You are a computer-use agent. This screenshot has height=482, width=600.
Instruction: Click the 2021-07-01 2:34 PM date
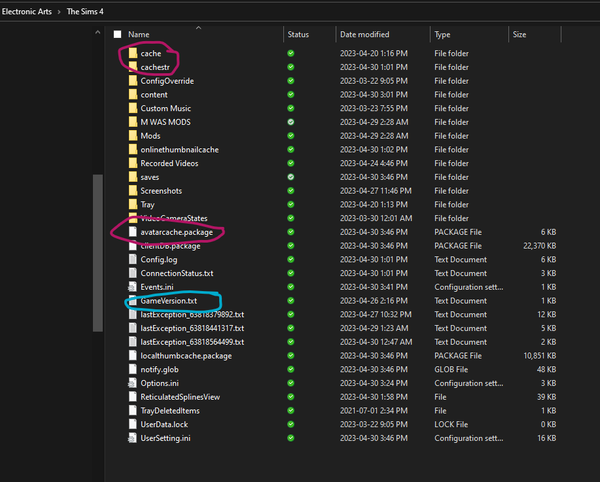(373, 411)
